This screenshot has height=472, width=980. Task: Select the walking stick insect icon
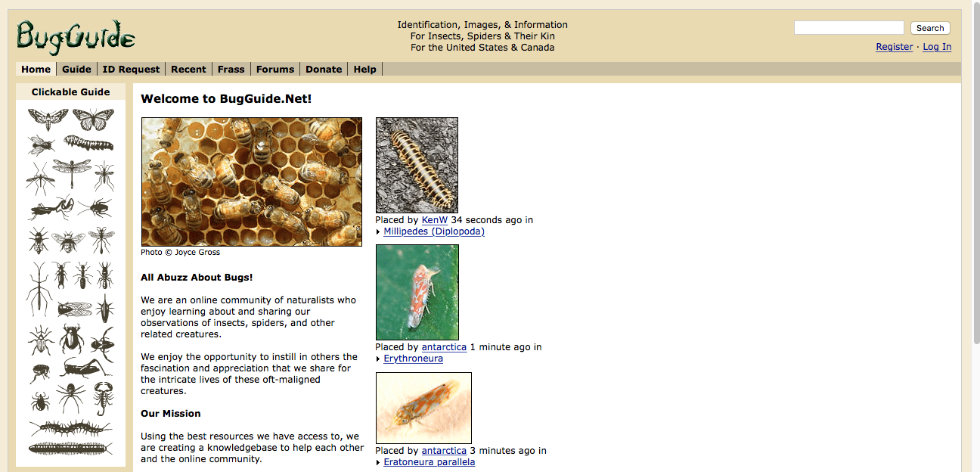tap(38, 287)
